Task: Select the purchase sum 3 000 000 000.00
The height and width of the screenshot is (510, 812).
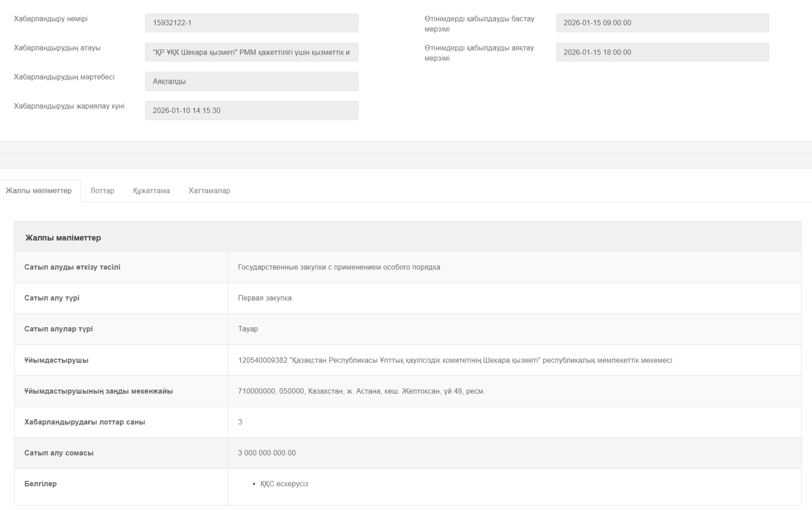Action: pos(267,453)
